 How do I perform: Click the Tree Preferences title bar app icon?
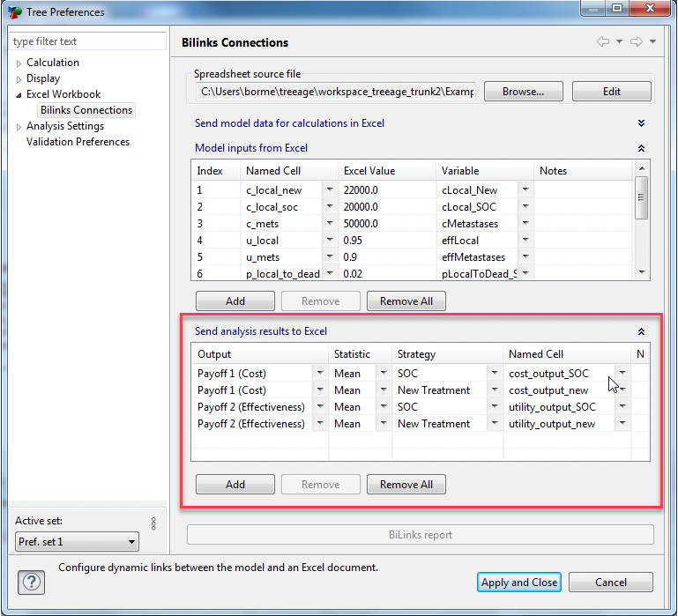(15, 12)
